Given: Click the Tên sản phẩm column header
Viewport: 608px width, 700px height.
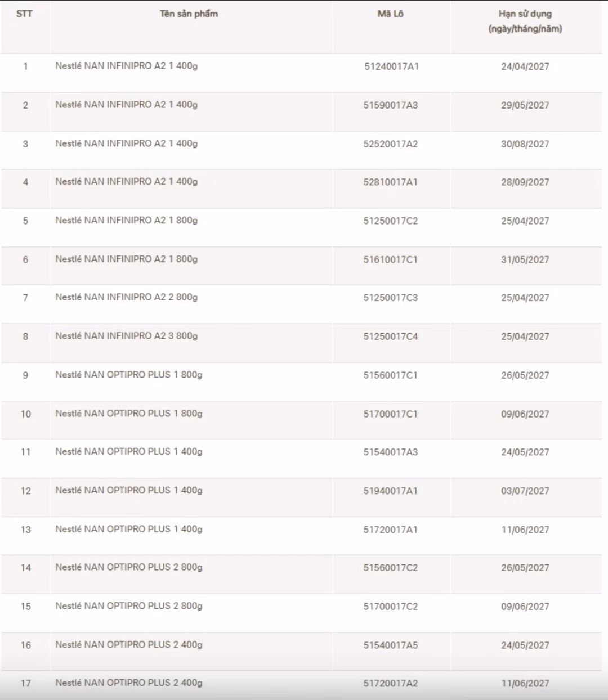Looking at the screenshot, I should pyautogui.click(x=189, y=14).
